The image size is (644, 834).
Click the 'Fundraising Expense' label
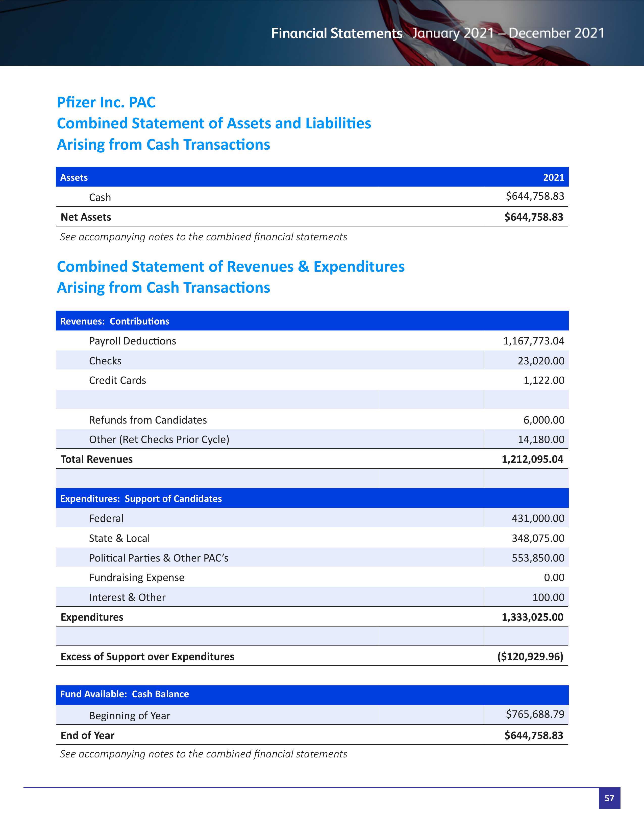click(x=137, y=578)
